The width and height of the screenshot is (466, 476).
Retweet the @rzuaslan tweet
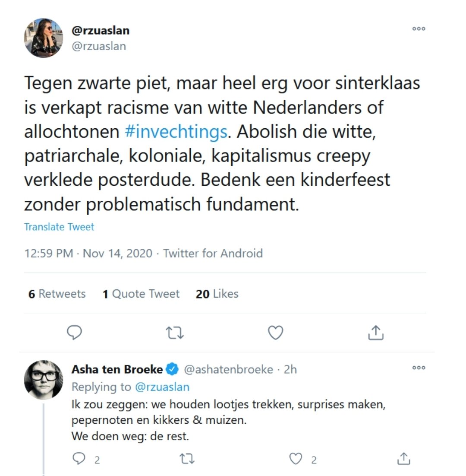pyautogui.click(x=174, y=333)
